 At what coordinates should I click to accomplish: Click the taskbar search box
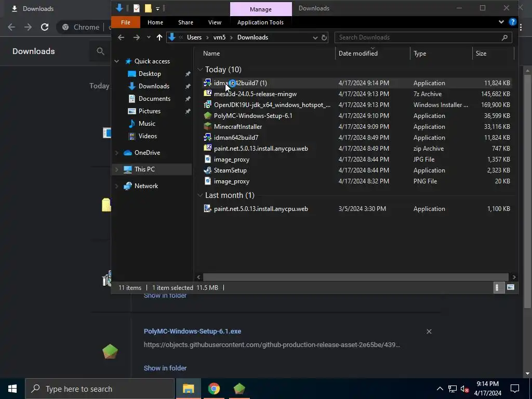100,389
